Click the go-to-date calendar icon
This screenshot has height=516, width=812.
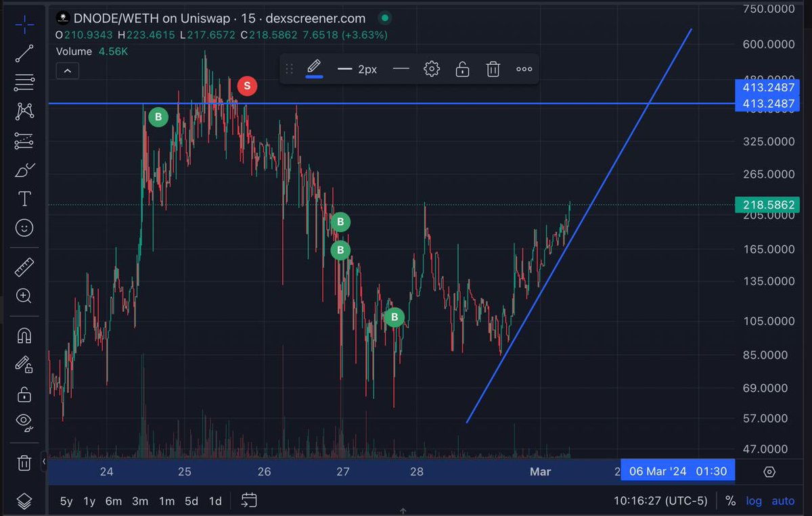(250, 501)
